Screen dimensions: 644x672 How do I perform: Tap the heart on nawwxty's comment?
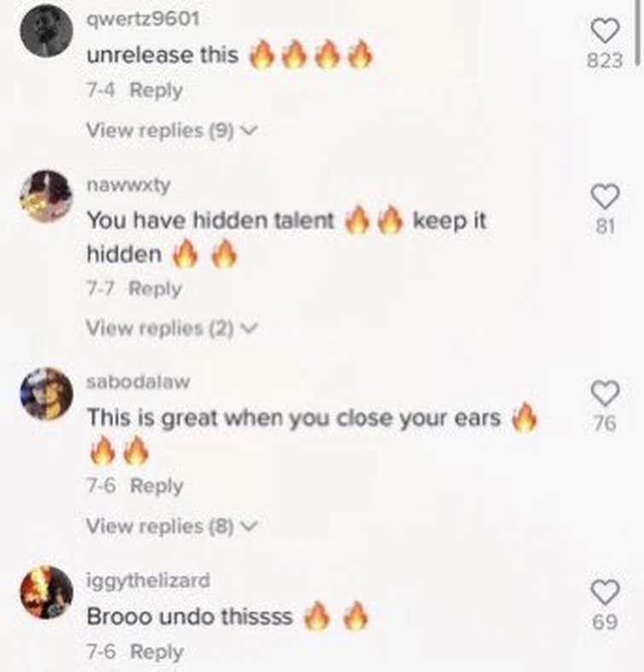tap(605, 196)
